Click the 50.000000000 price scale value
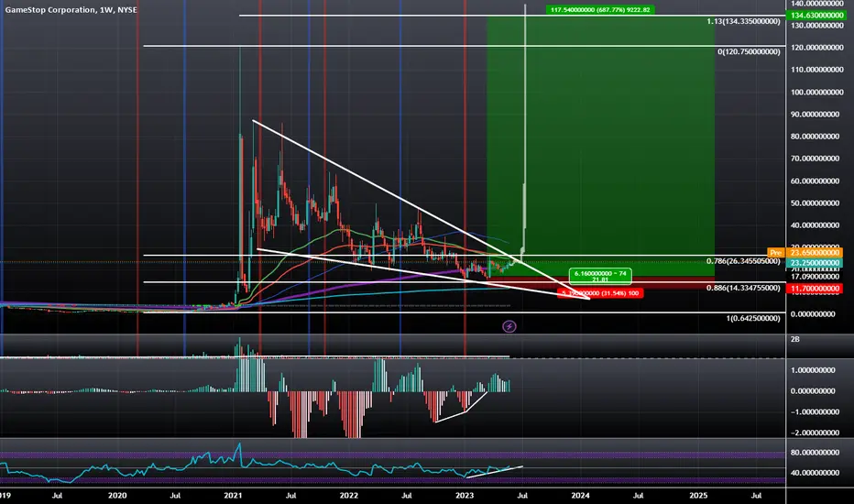 pyautogui.click(x=815, y=203)
